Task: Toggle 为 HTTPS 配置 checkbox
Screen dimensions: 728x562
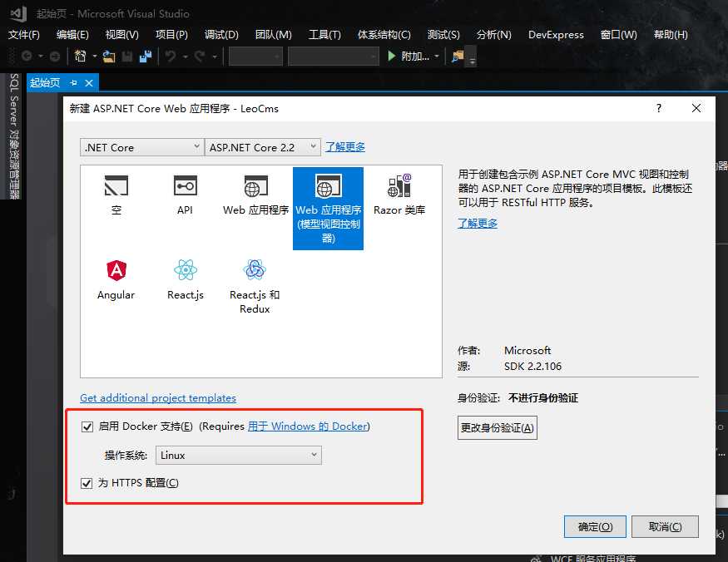Action: (x=87, y=483)
